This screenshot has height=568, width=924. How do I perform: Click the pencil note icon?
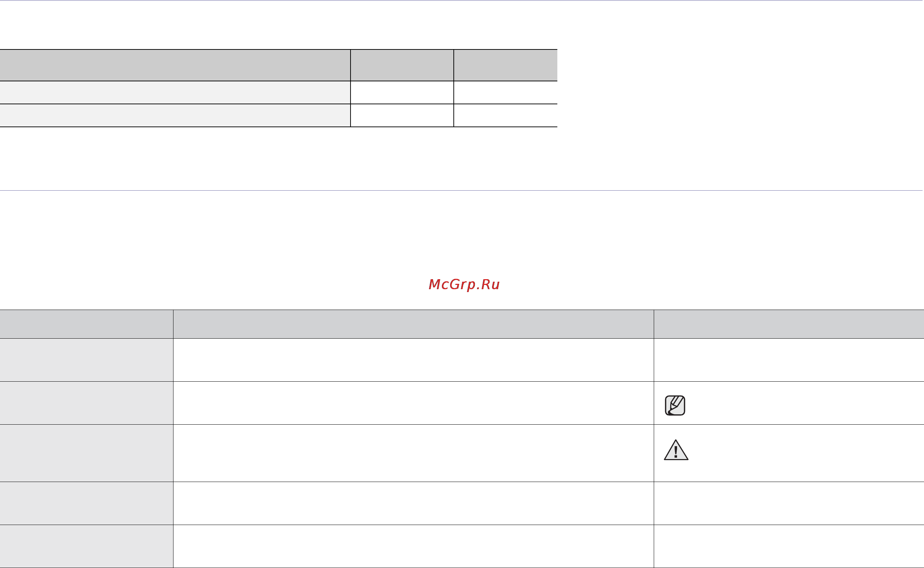coord(675,405)
